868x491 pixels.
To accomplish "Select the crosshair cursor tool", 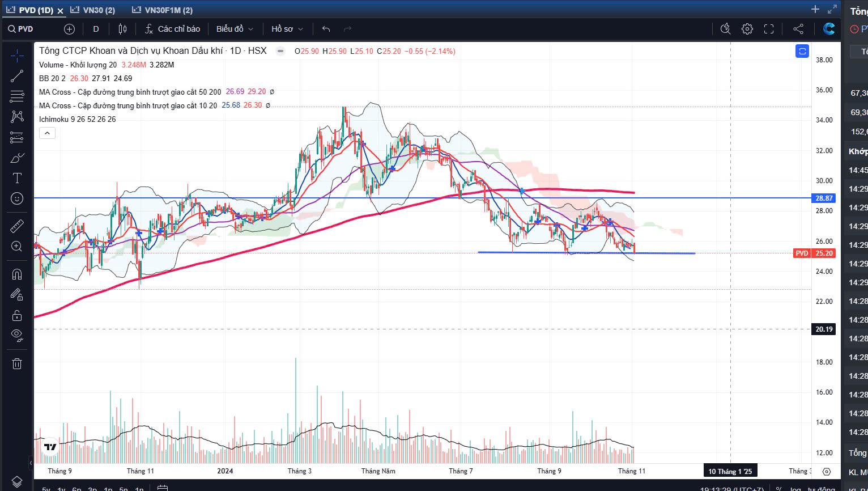I will tap(17, 56).
